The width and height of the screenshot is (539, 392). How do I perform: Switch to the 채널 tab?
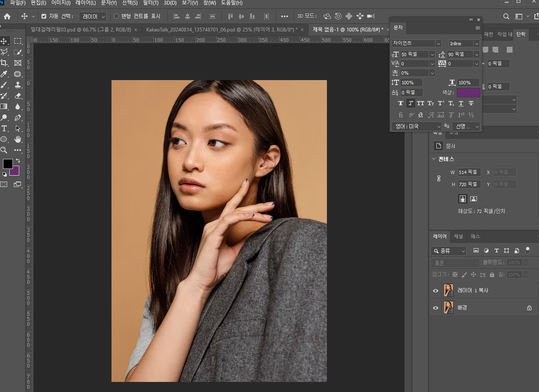point(459,236)
